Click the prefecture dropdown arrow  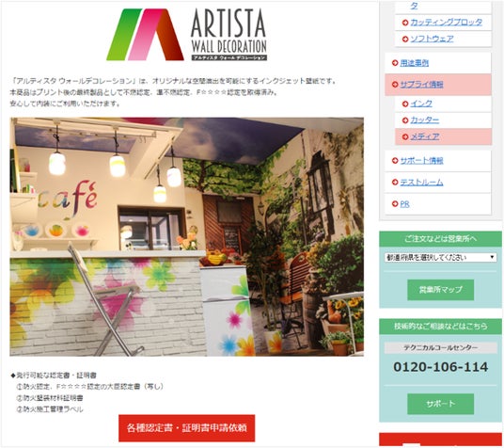[492, 257]
